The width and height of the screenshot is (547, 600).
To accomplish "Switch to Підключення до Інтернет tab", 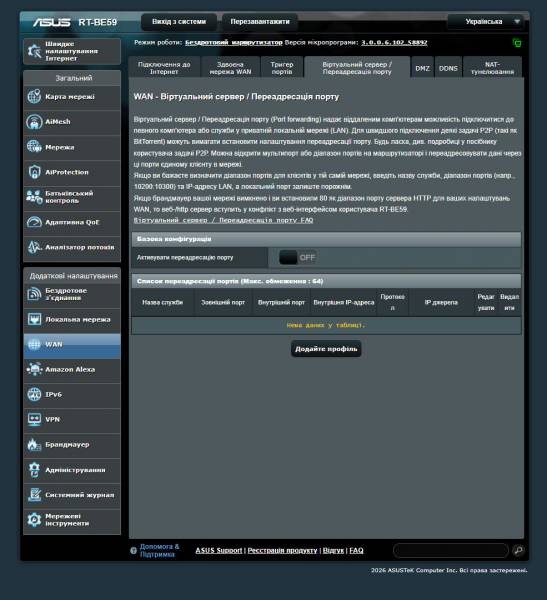I will (164, 68).
